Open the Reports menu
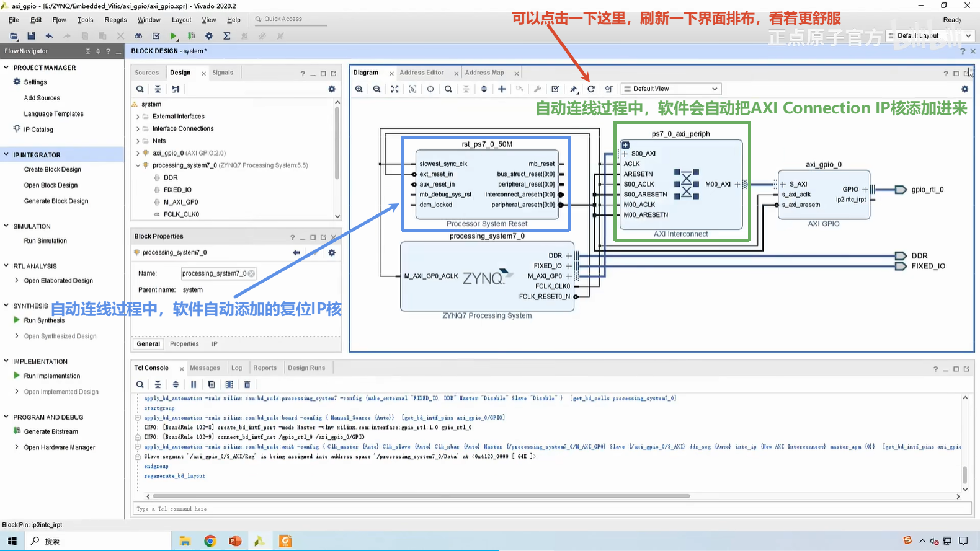 tap(116, 20)
